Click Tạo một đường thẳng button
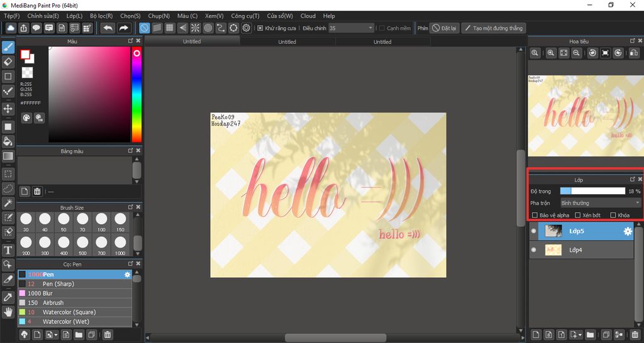This screenshot has width=644, height=343. click(x=493, y=28)
